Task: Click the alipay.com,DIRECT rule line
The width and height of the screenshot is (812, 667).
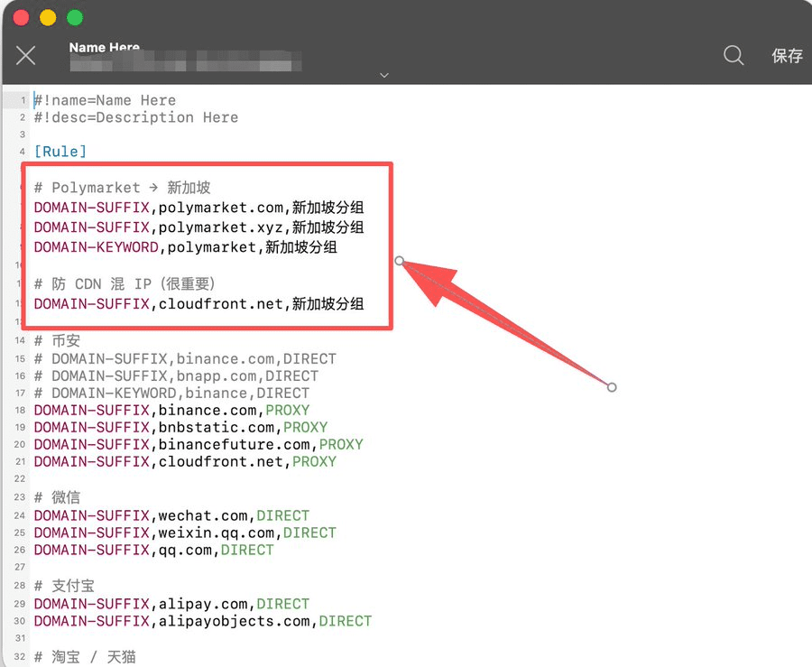Action: coord(171,604)
